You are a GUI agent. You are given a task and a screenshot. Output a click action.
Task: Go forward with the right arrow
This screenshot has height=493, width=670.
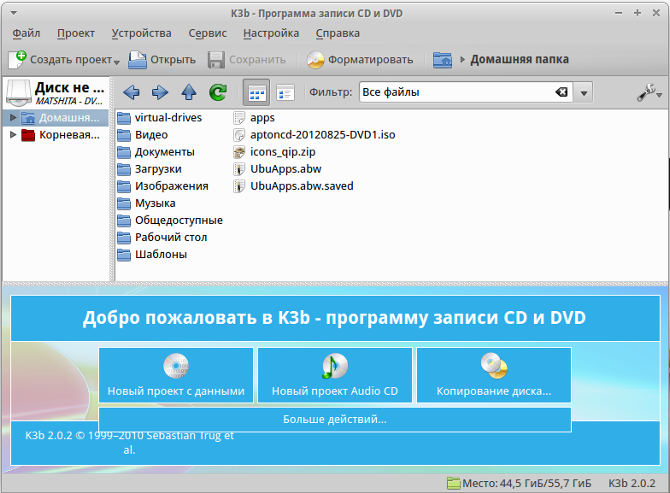(x=160, y=92)
